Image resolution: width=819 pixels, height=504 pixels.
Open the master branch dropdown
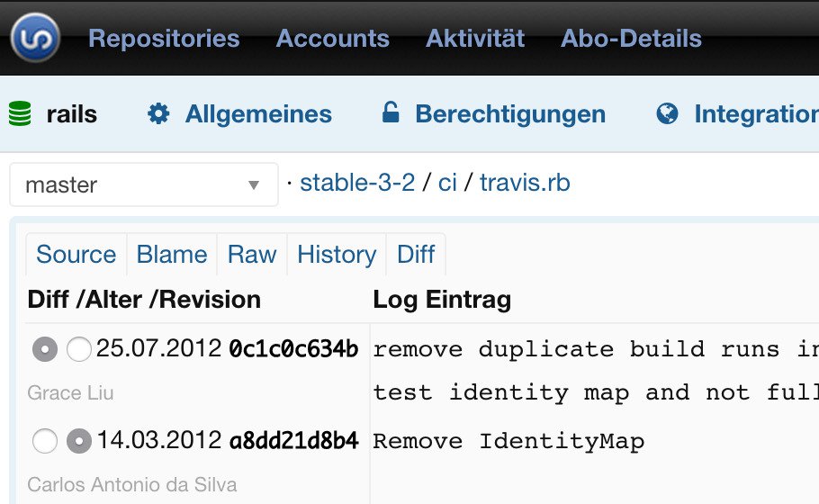(x=143, y=185)
